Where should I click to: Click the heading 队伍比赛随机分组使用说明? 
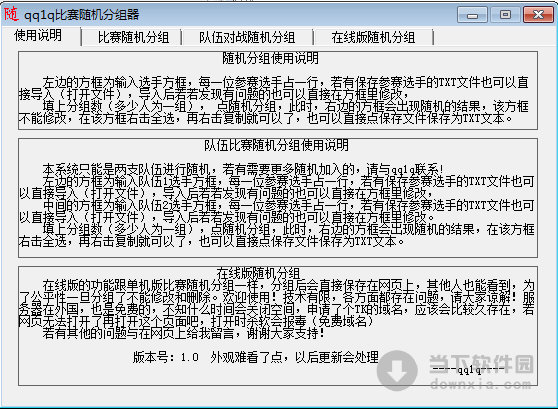coord(277,145)
